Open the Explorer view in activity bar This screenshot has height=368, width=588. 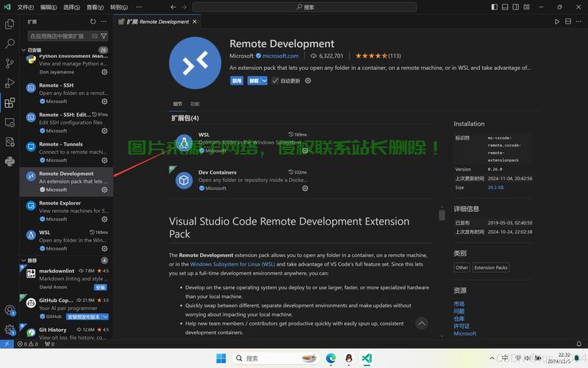tap(10, 24)
